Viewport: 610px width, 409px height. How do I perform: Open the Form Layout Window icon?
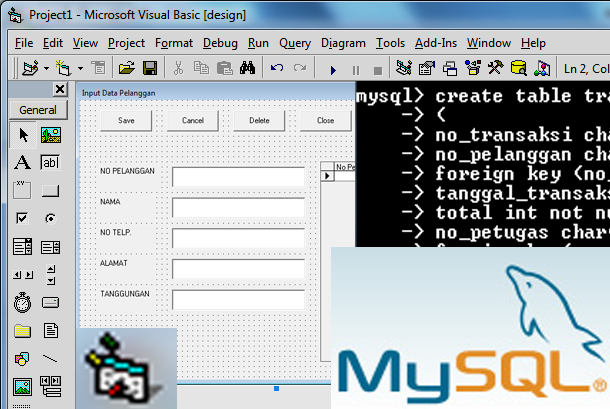point(450,69)
